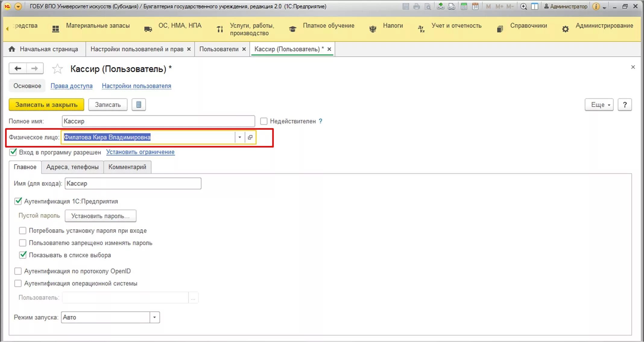Add form to favorites with star icon
The image size is (644, 342).
(57, 69)
